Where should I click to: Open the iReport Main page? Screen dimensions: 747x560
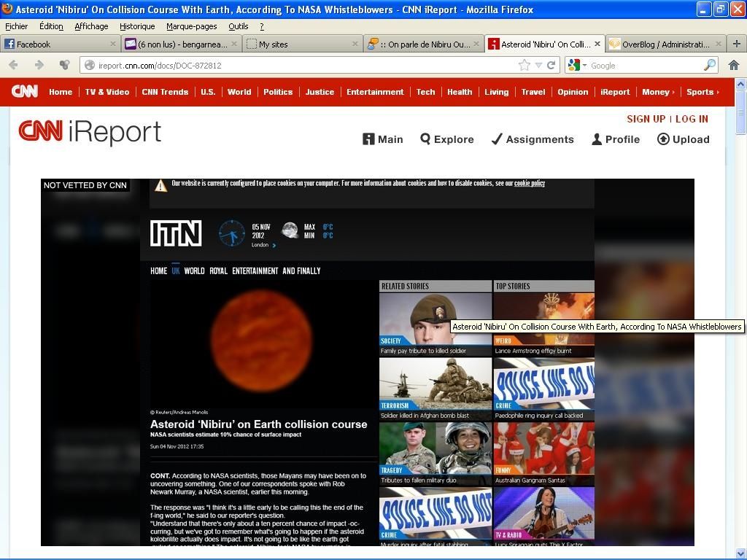click(382, 139)
